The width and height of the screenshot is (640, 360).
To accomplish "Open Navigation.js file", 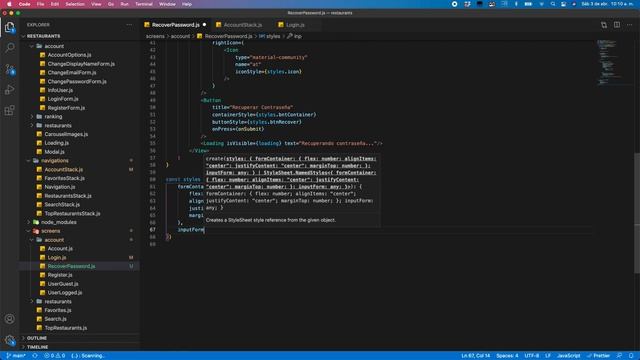I will click(60, 187).
